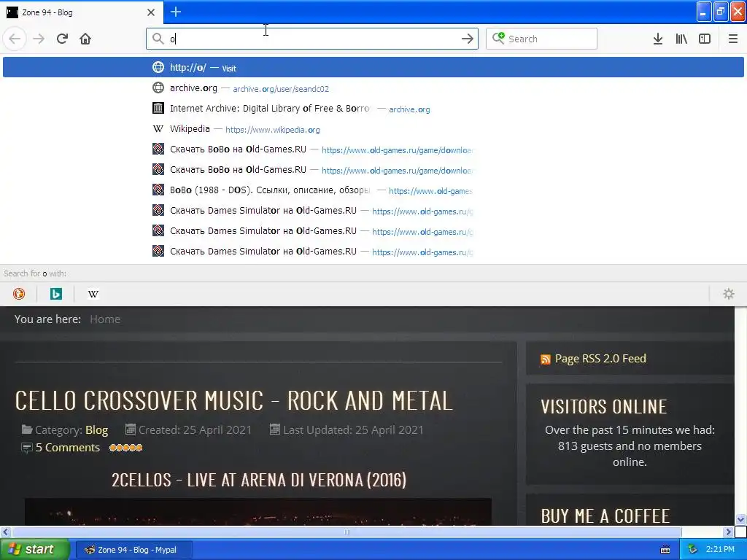Click the scroll-left arrow on horizontal scrollbar

click(5, 532)
